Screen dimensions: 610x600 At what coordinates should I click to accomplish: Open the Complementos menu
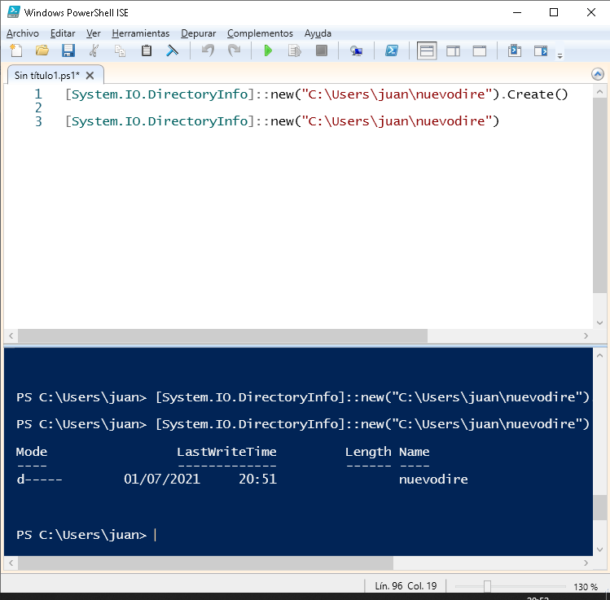[x=260, y=33]
